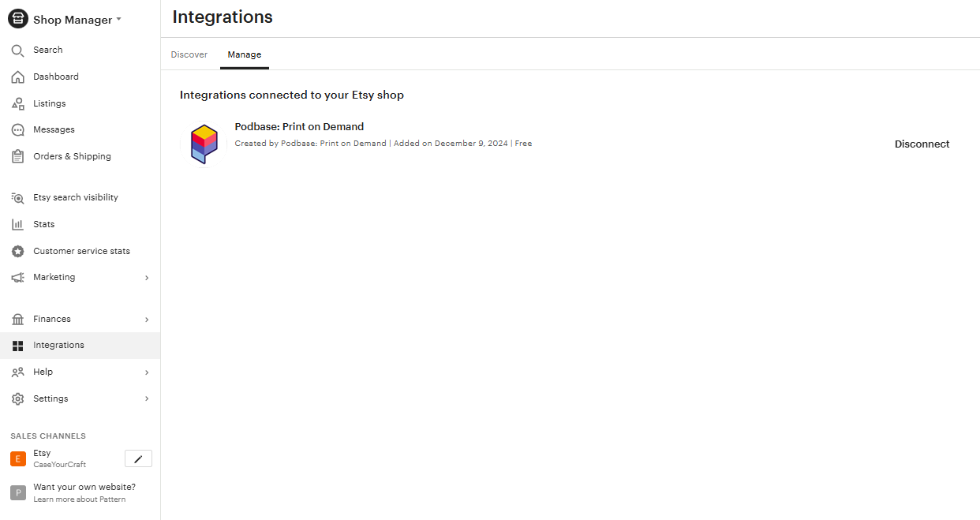Select the Manage tab
The width and height of the screenshot is (980, 520).
pos(245,54)
